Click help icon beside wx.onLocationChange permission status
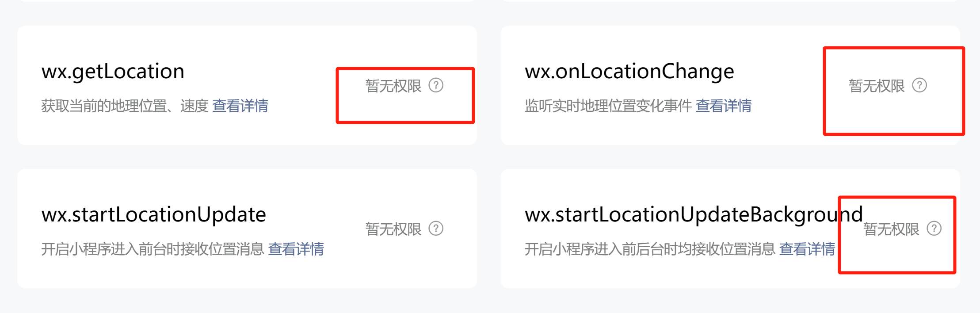The width and height of the screenshot is (980, 313). click(919, 85)
